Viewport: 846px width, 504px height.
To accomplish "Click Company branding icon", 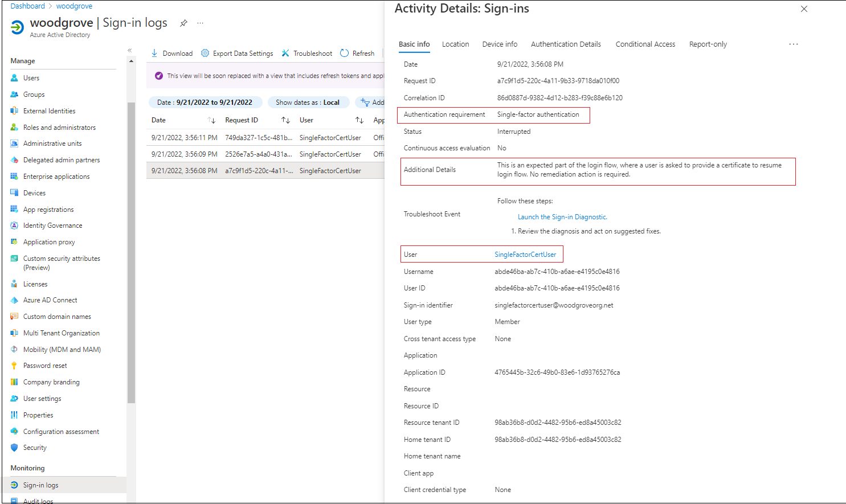I will pyautogui.click(x=14, y=382).
